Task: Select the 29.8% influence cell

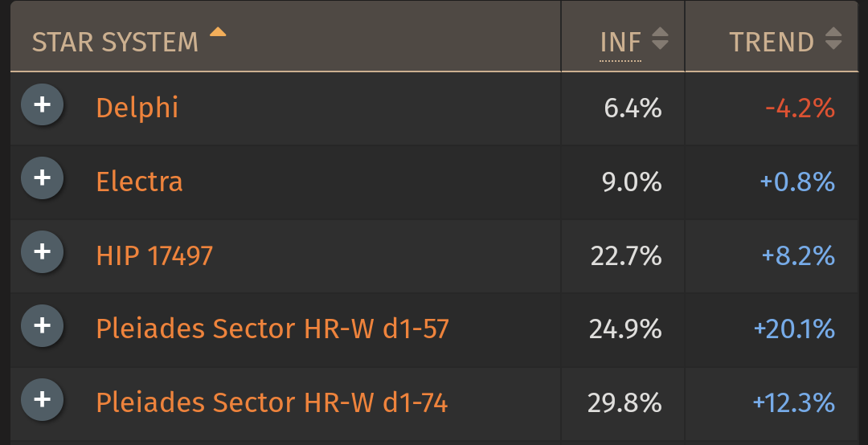Action: 624,403
